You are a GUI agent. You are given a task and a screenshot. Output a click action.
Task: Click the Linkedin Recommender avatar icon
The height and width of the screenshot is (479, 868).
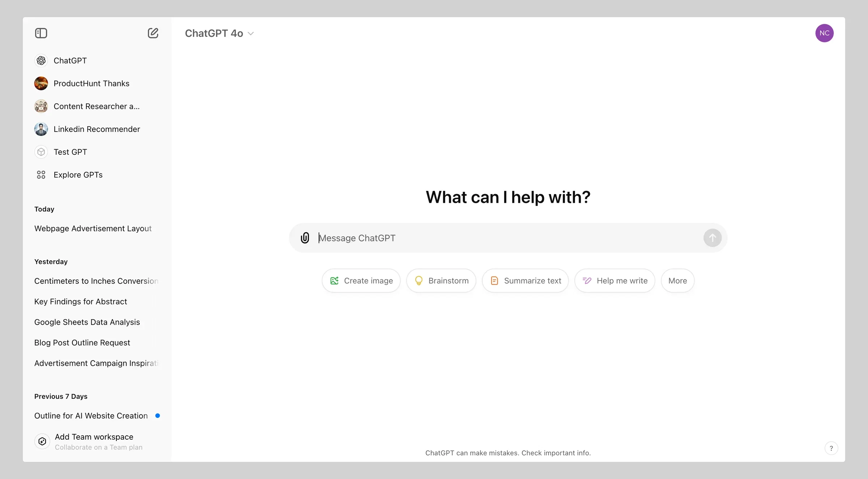point(41,129)
